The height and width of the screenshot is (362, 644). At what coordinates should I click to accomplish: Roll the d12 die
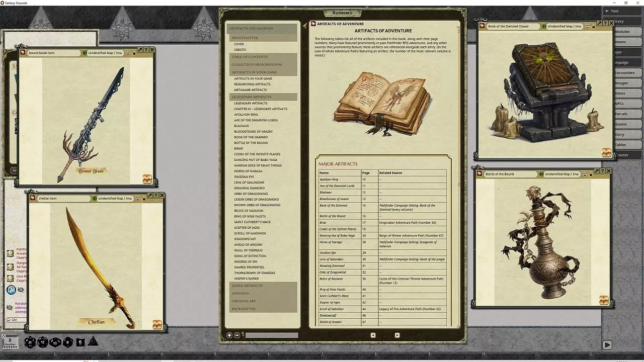coord(43,342)
